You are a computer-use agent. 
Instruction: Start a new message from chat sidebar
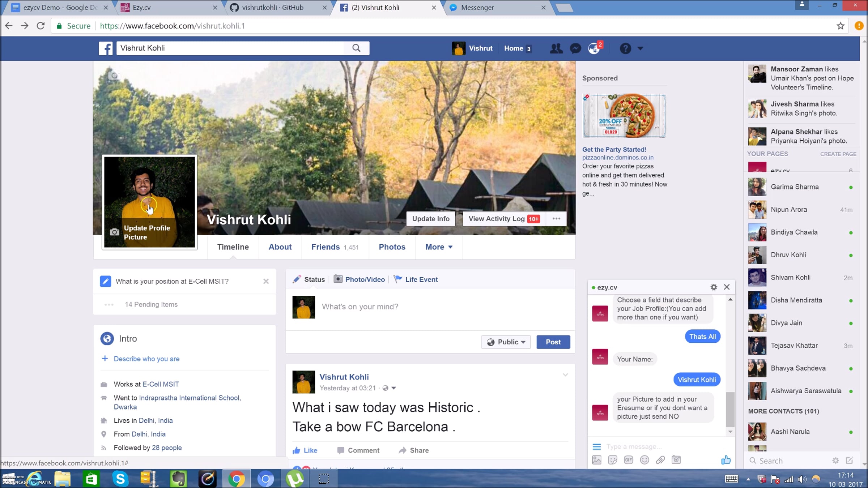849,461
